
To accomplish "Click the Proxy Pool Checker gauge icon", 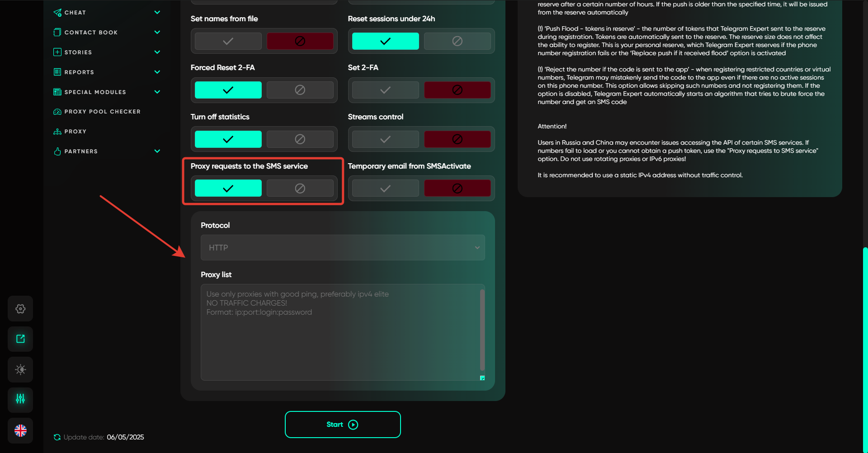I will 57,112.
